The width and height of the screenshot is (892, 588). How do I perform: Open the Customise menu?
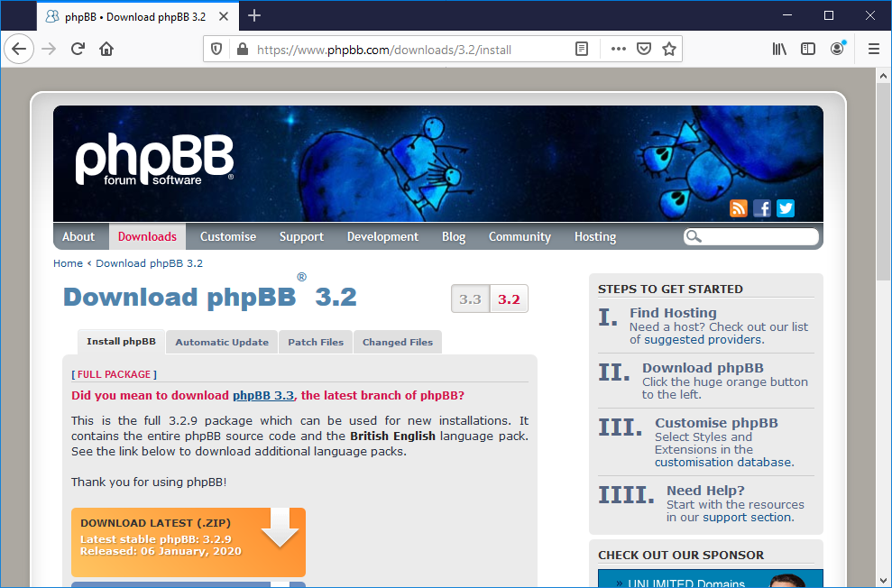tap(228, 236)
